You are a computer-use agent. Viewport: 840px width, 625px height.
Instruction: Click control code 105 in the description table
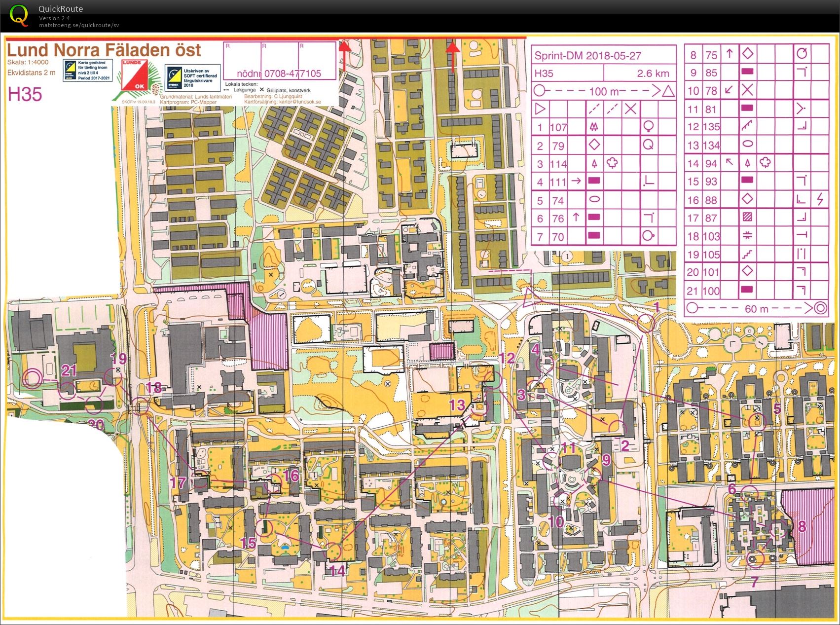click(711, 255)
